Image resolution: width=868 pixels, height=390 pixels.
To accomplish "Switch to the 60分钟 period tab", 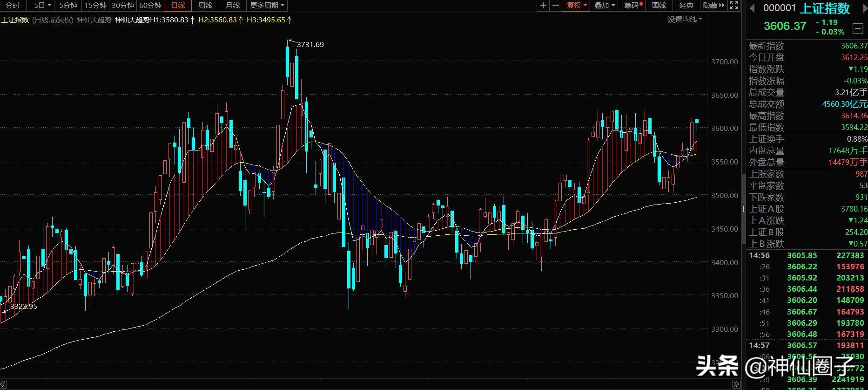I will [150, 6].
